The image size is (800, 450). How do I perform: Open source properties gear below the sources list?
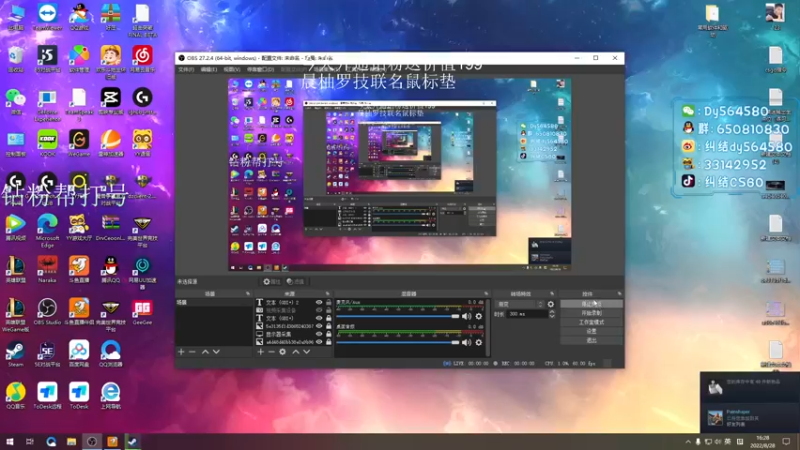pos(283,352)
